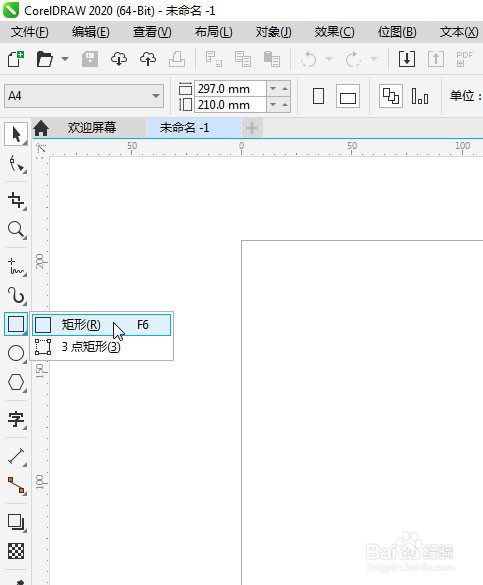Decrease the page height value
The width and height of the screenshot is (483, 585).
[273, 105]
